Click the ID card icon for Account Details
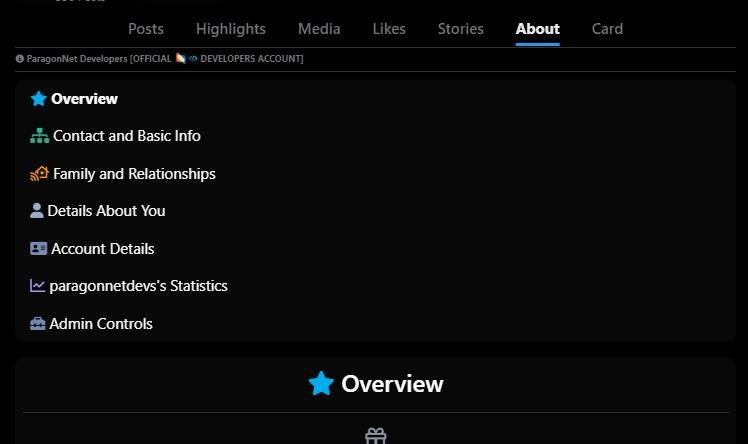 (39, 249)
